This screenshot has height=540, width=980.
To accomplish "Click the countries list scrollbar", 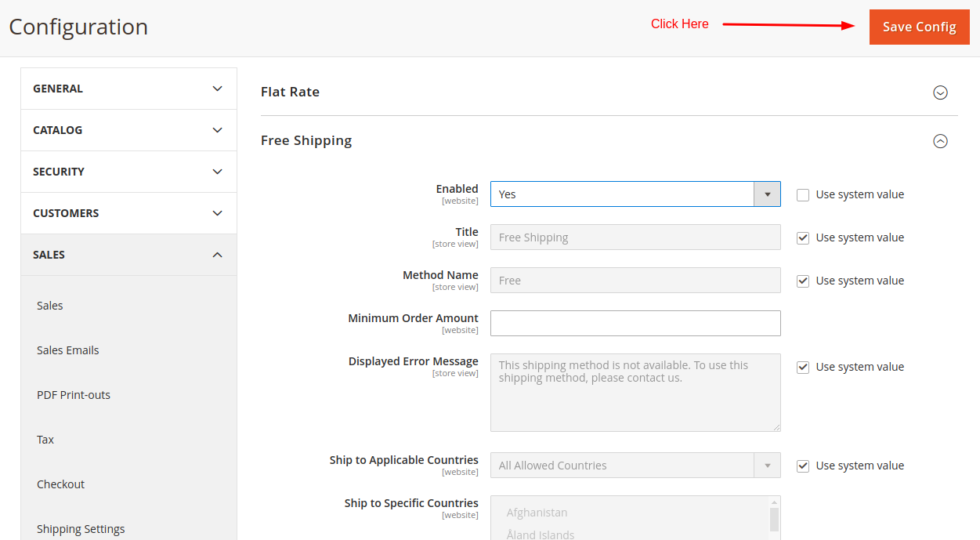I will pos(774,518).
